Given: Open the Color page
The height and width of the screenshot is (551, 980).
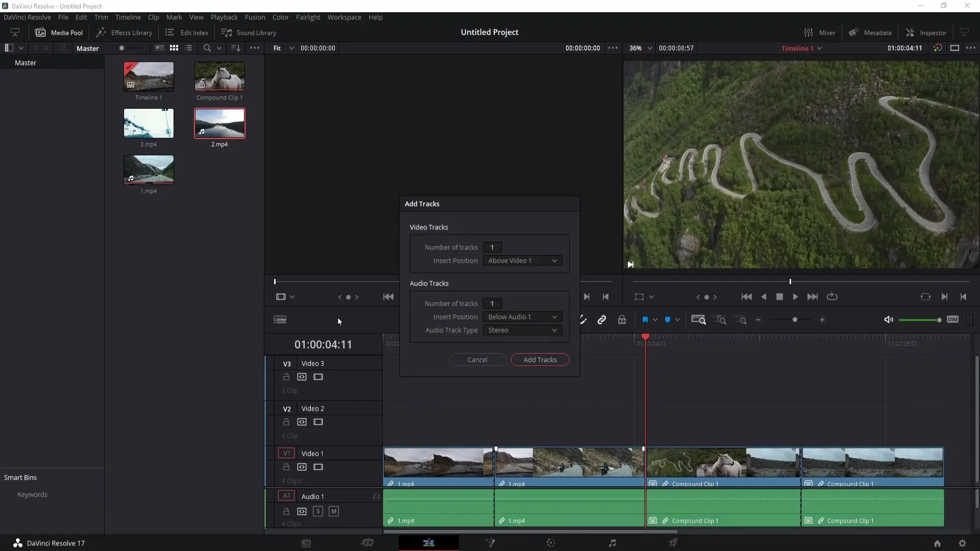Looking at the screenshot, I should tap(551, 543).
